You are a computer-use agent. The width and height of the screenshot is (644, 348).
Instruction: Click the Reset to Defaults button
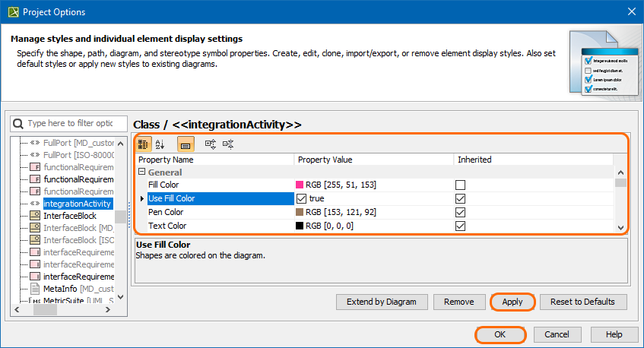click(x=583, y=302)
